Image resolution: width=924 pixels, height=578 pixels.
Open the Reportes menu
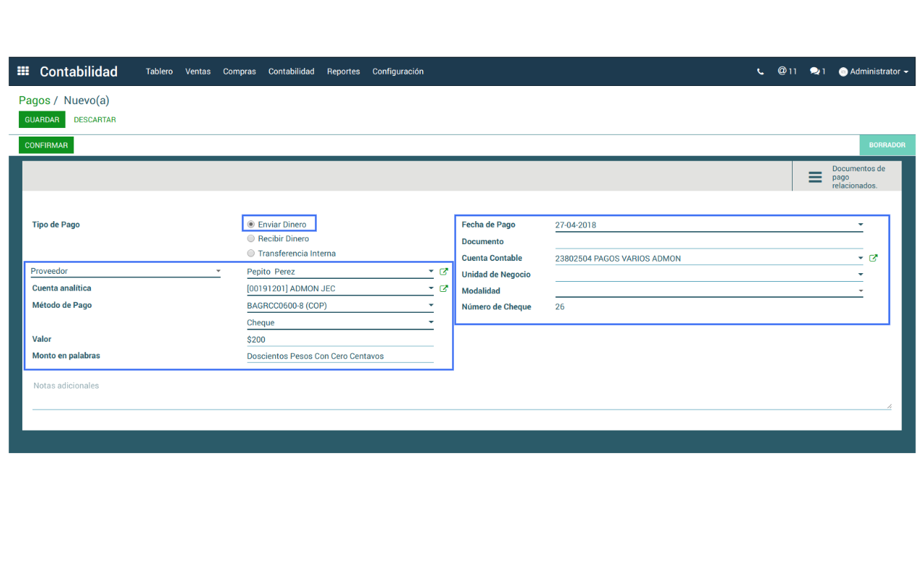(x=343, y=72)
